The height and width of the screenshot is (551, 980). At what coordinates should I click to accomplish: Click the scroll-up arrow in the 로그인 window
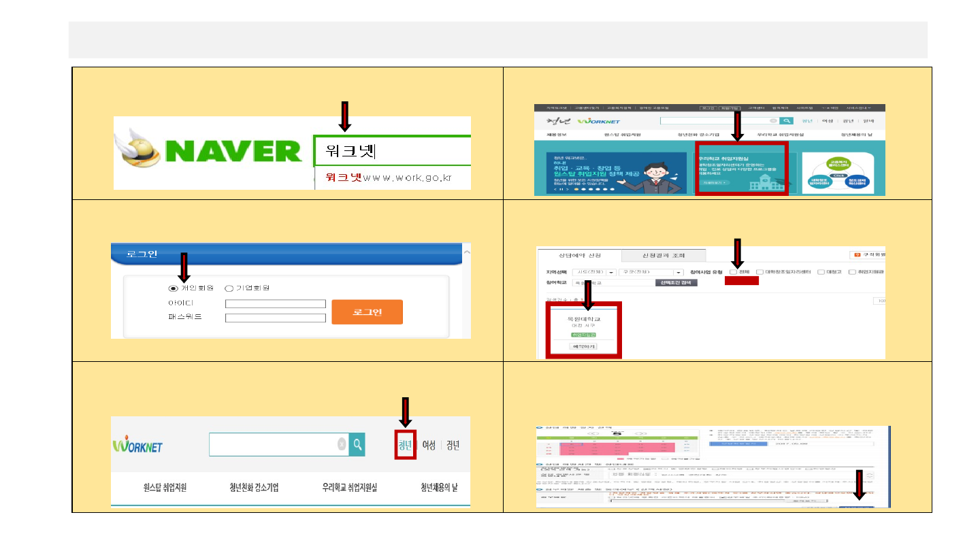coord(465,252)
